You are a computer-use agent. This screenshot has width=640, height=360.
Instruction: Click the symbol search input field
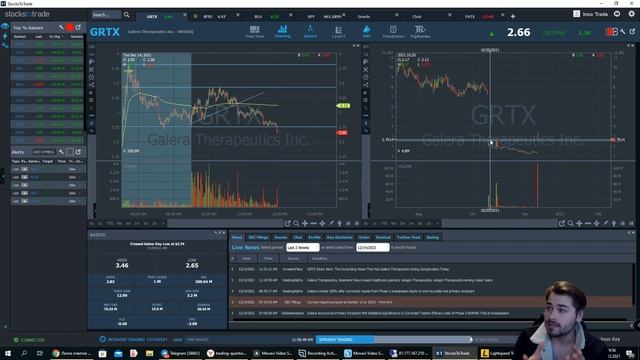(x=106, y=15)
